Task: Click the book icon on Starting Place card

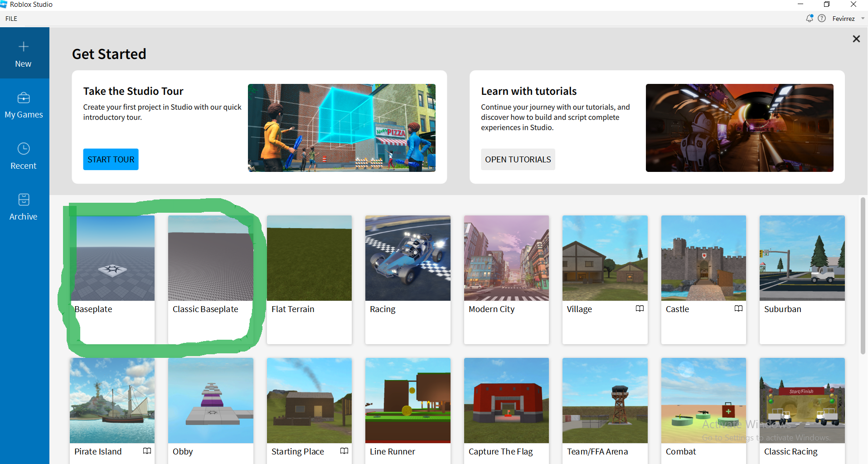Action: [344, 451]
